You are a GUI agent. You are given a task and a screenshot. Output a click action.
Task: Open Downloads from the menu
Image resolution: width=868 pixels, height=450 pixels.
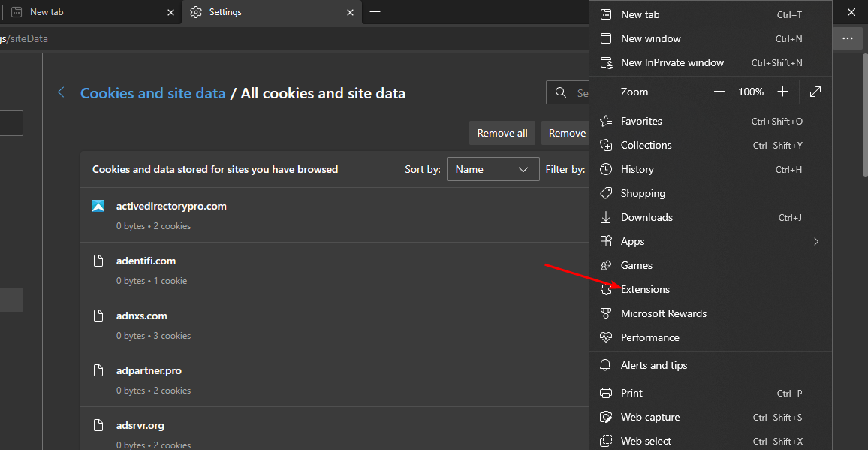pyautogui.click(x=646, y=217)
